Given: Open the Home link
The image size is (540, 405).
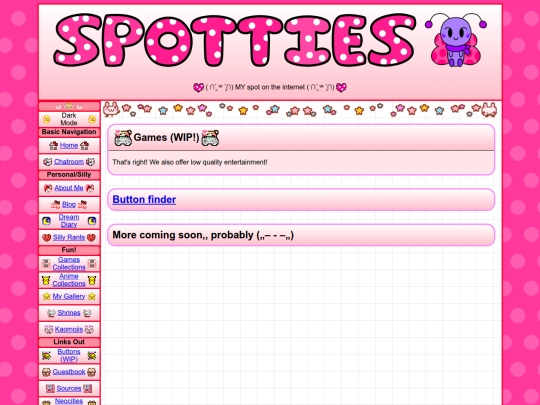Looking at the screenshot, I should [69, 145].
